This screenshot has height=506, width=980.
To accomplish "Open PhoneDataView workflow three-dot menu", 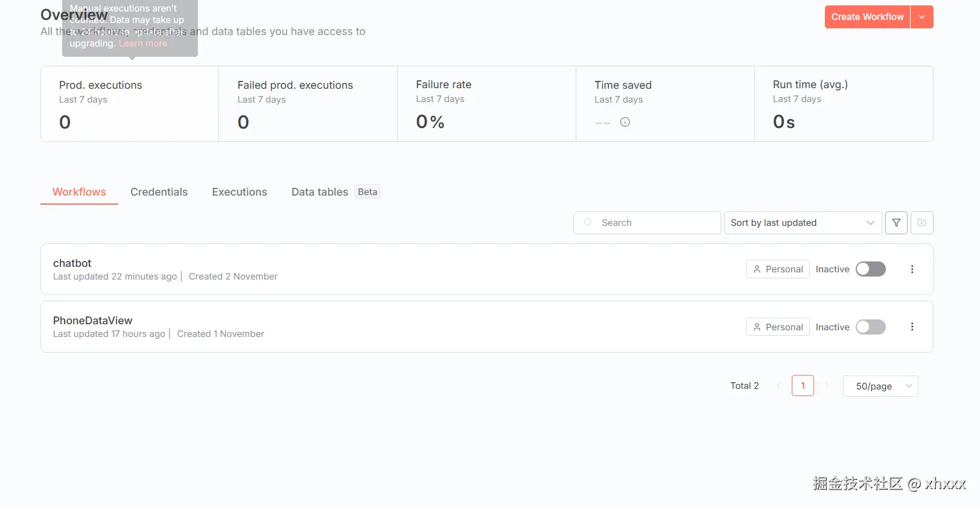I will (x=912, y=327).
